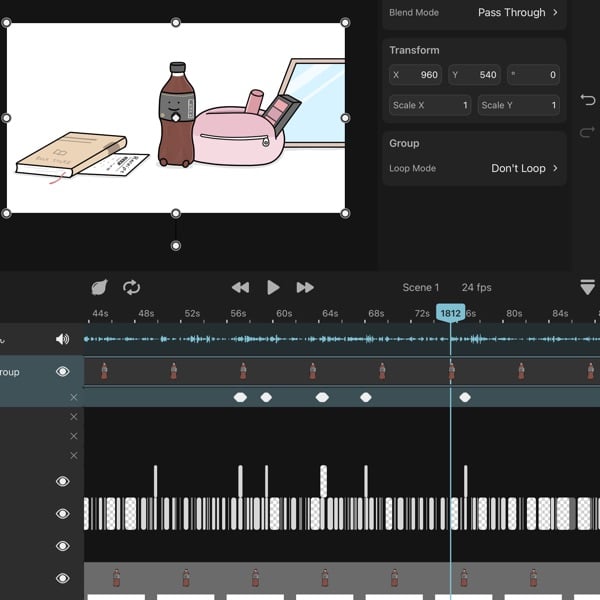Jump backward with the rewind button

[x=240, y=287]
